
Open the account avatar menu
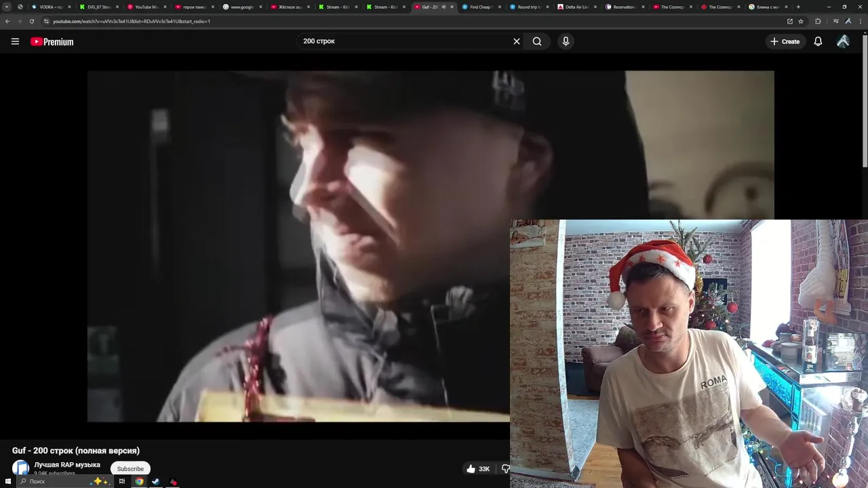pos(843,41)
